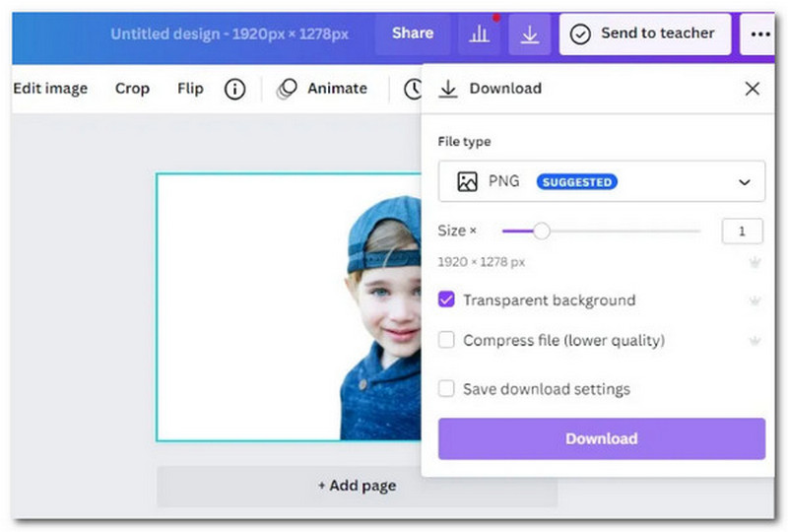The image size is (788, 532).
Task: Enable Compress file (lower quality) option
Action: [446, 341]
